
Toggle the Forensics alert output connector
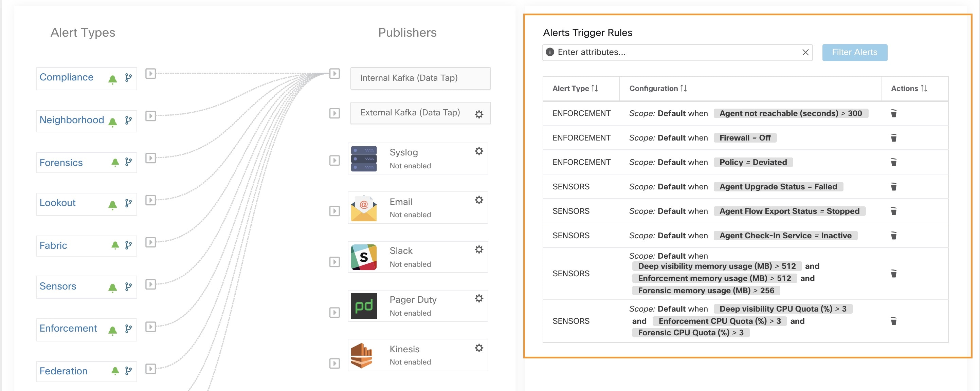pyautogui.click(x=151, y=158)
